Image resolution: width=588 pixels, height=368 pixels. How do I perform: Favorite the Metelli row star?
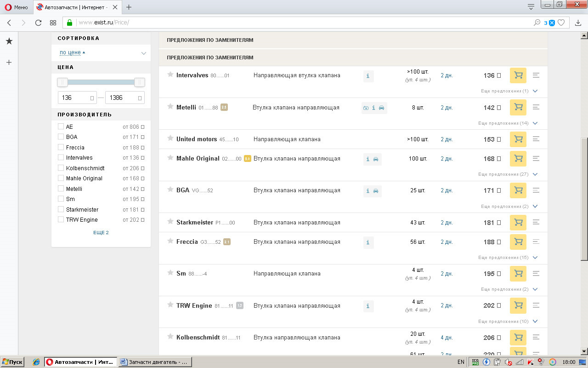coord(170,107)
